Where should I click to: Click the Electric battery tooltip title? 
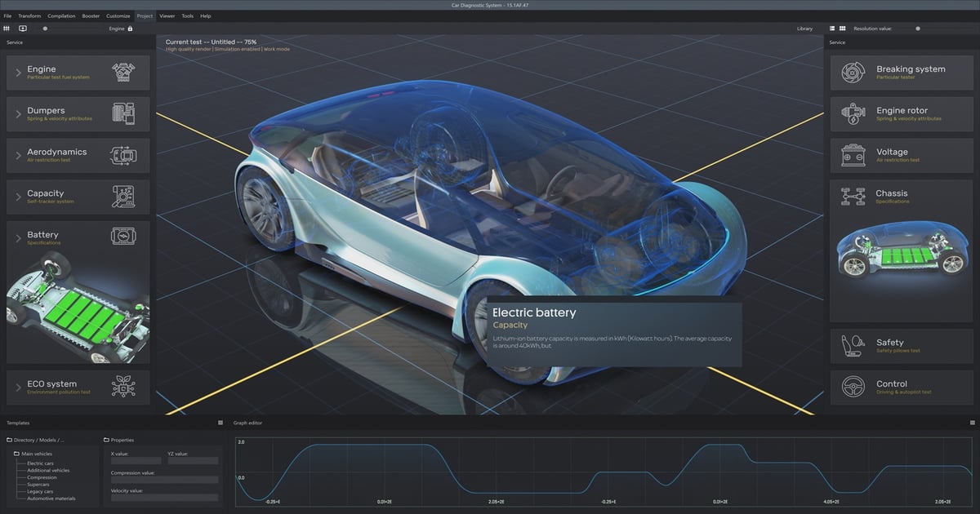click(534, 312)
